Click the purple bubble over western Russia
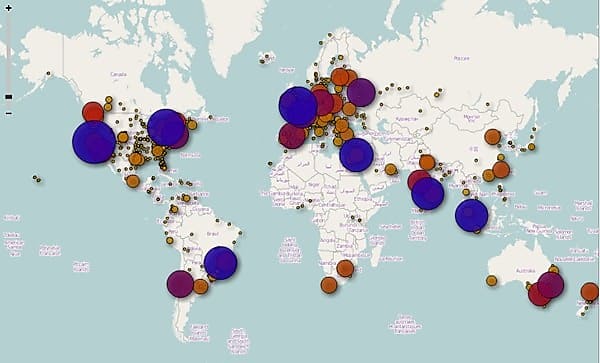Viewport: 600px width, 363px height. [x=361, y=92]
